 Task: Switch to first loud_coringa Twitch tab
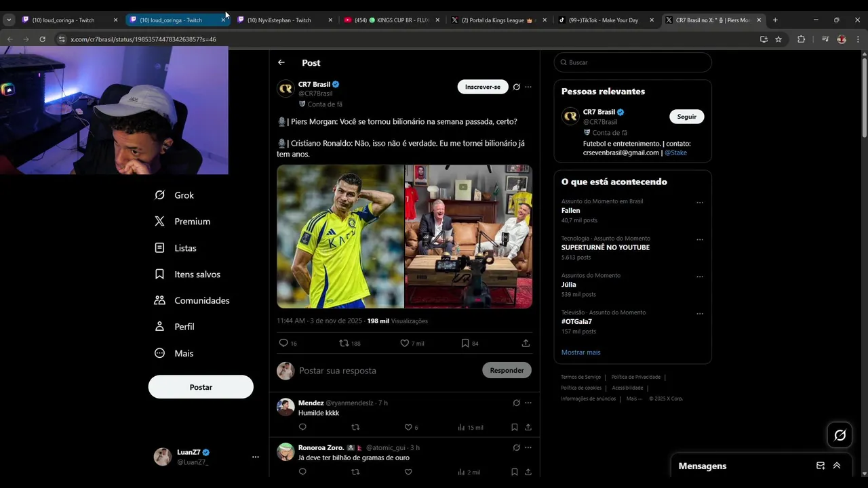(x=70, y=20)
